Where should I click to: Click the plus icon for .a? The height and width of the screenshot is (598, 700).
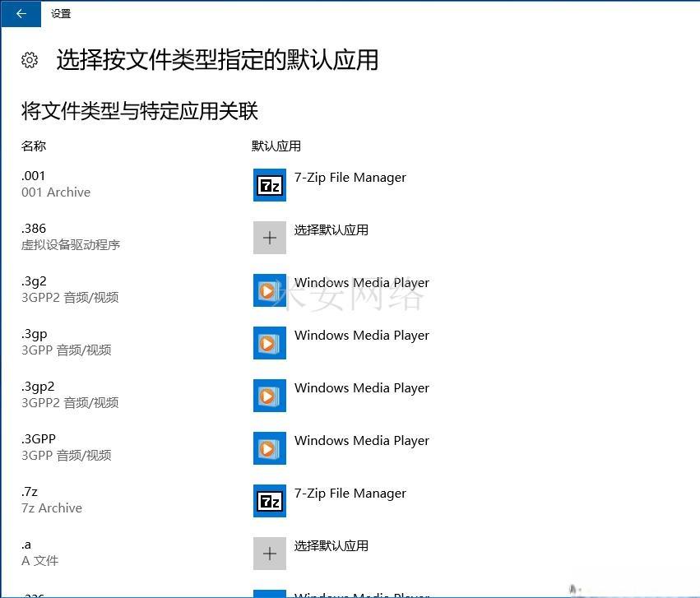[270, 554]
